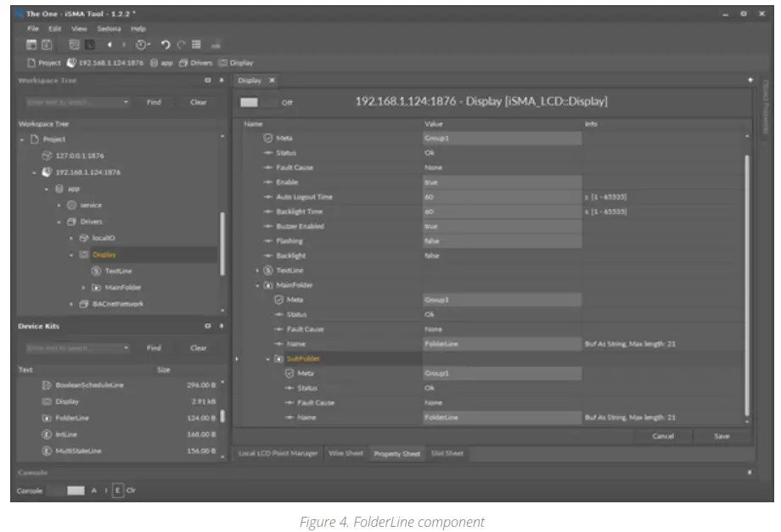
Task: Toggle the Off switch in Display header
Action: pyautogui.click(x=257, y=102)
